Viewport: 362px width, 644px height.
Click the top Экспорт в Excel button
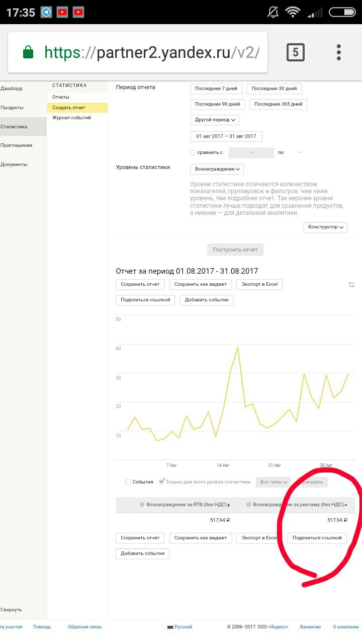[x=259, y=284]
